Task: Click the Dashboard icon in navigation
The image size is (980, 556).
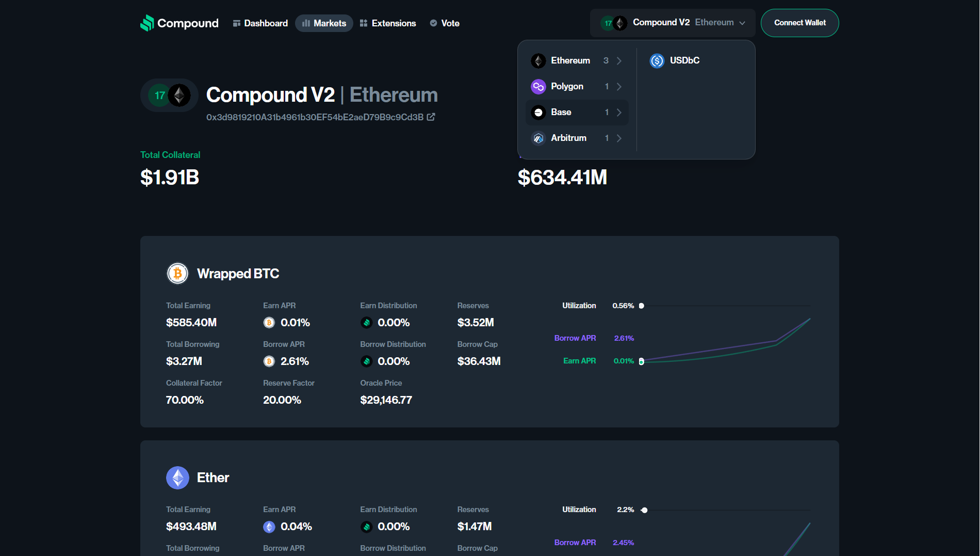Action: (x=237, y=23)
